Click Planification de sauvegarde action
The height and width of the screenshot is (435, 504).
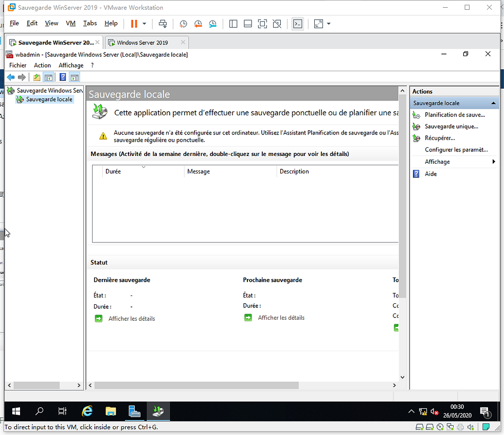click(455, 115)
